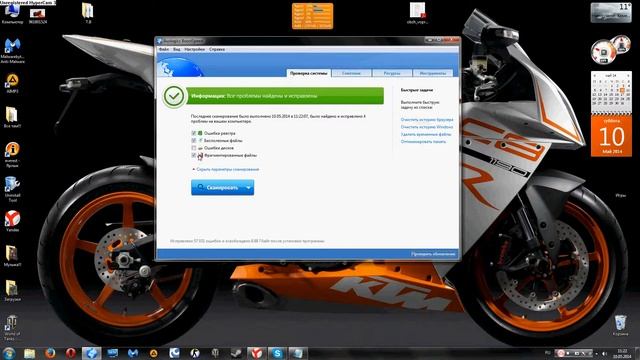
Task: Open the AIMP3 desktop icon
Action: pos(12,84)
